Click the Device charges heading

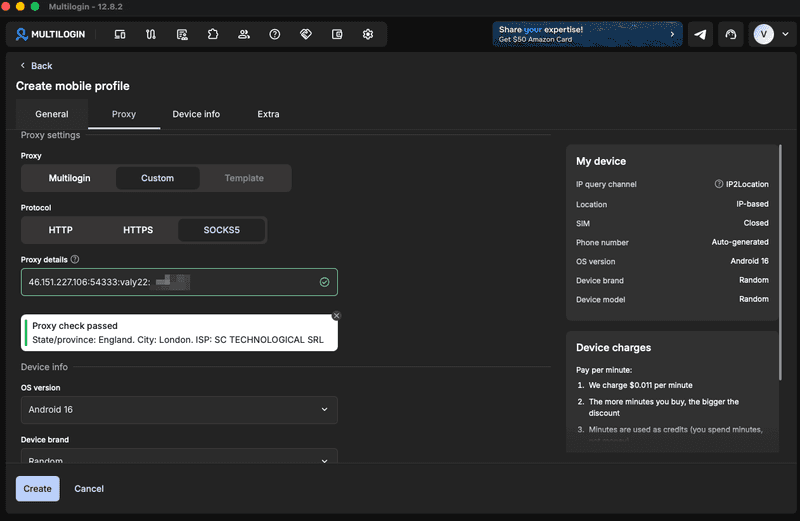coord(613,348)
